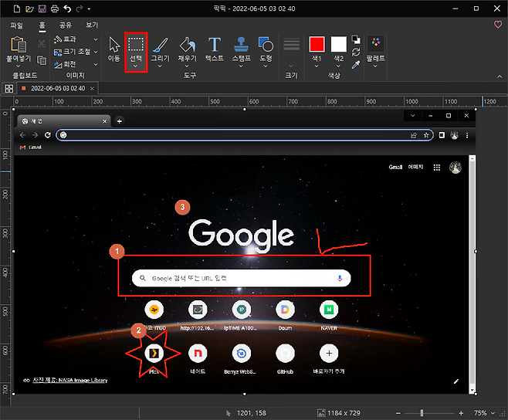Open the 75% zoom level dropdown
This screenshot has height=420, width=508.
pyautogui.click(x=483, y=413)
